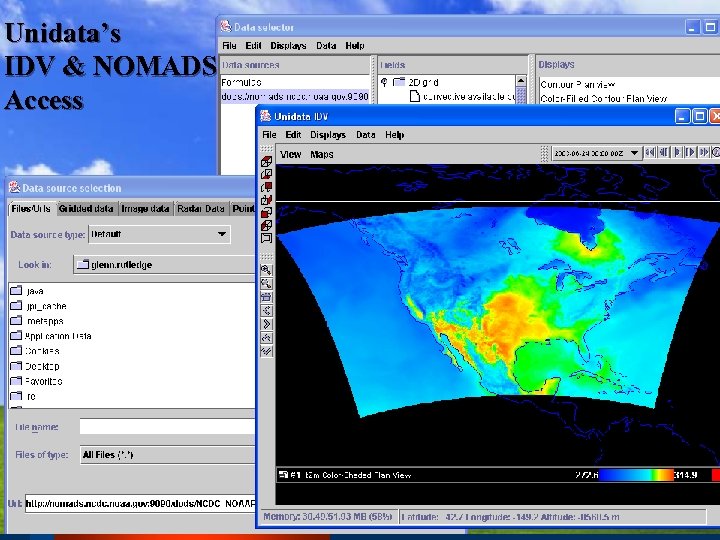Click the File name input field
Screen dimensions: 720x540
(168, 427)
